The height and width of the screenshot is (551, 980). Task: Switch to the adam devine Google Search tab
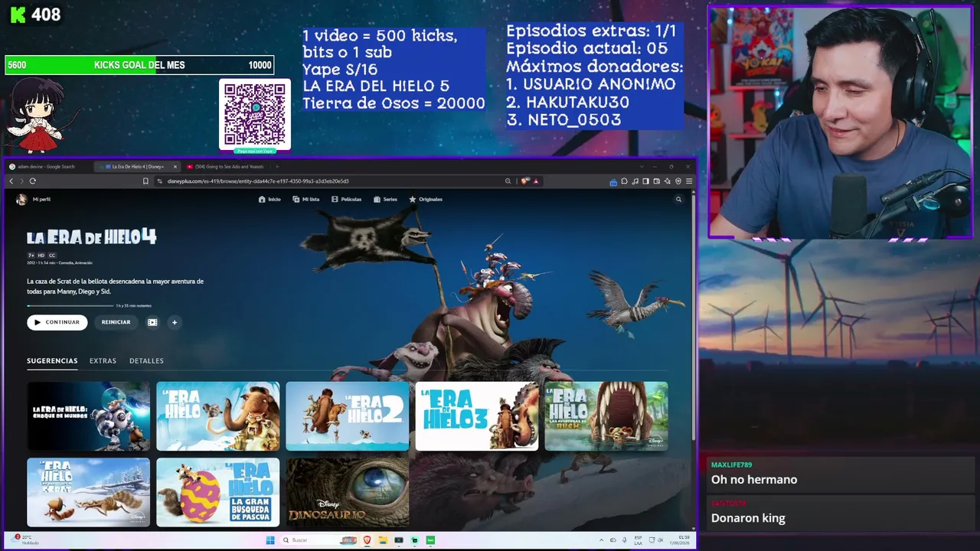[46, 166]
